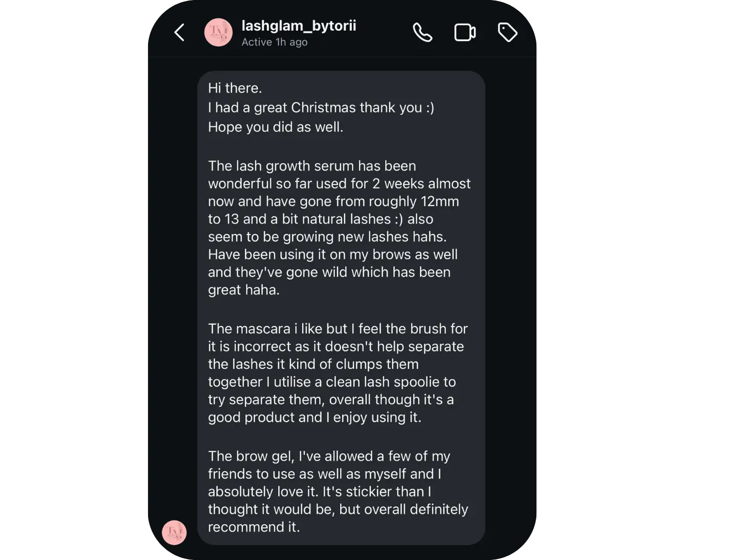Image resolution: width=730 pixels, height=560 pixels.
Task: Start a video call from the header
Action: click(465, 33)
